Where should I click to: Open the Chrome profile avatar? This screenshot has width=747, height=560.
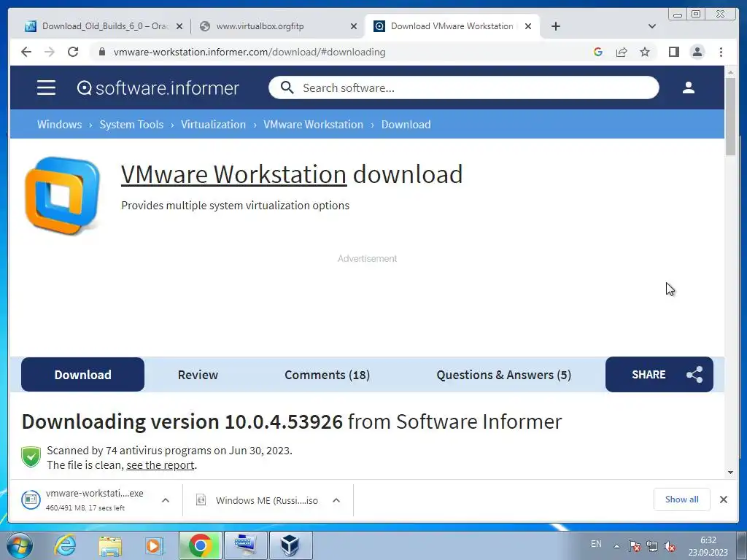(x=697, y=52)
